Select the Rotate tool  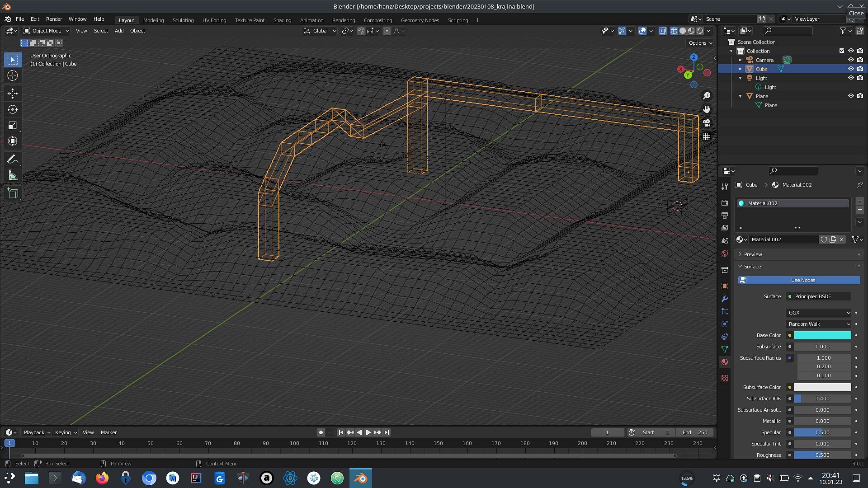(x=13, y=109)
